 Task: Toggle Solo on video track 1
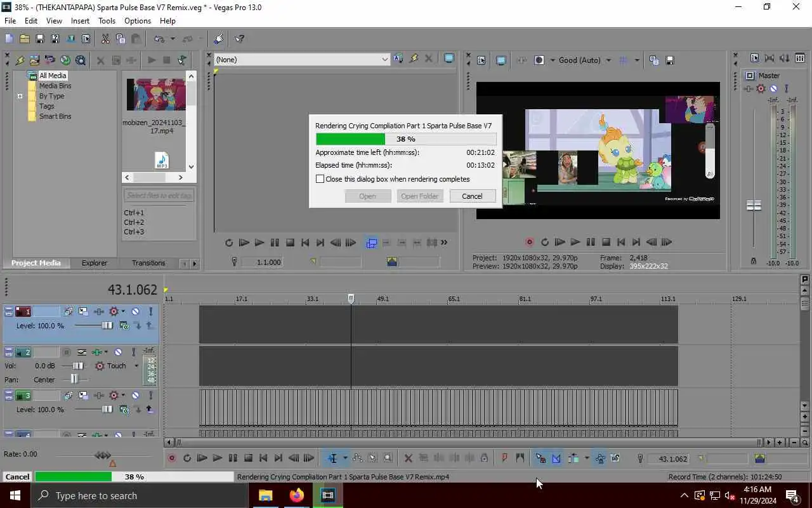(150, 312)
